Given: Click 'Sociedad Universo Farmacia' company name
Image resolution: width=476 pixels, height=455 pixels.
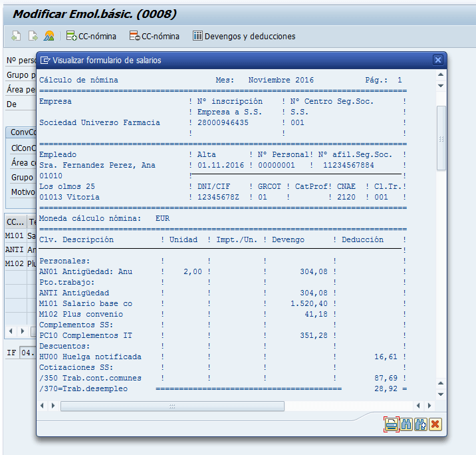Looking at the screenshot, I should [x=100, y=122].
